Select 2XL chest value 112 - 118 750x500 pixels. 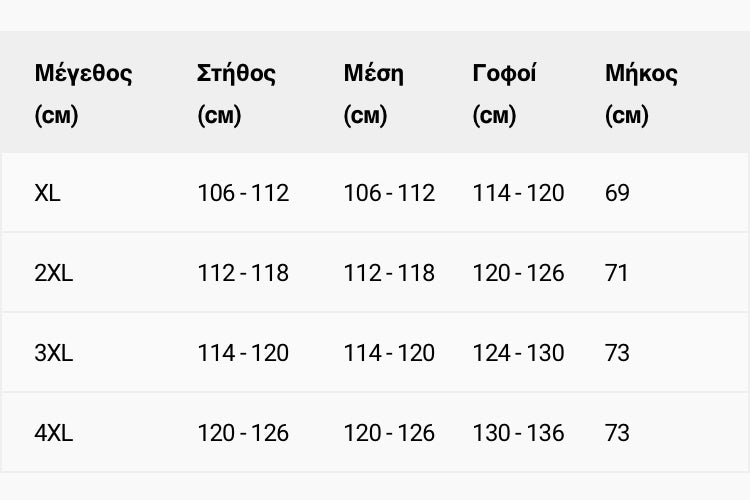[243, 273]
